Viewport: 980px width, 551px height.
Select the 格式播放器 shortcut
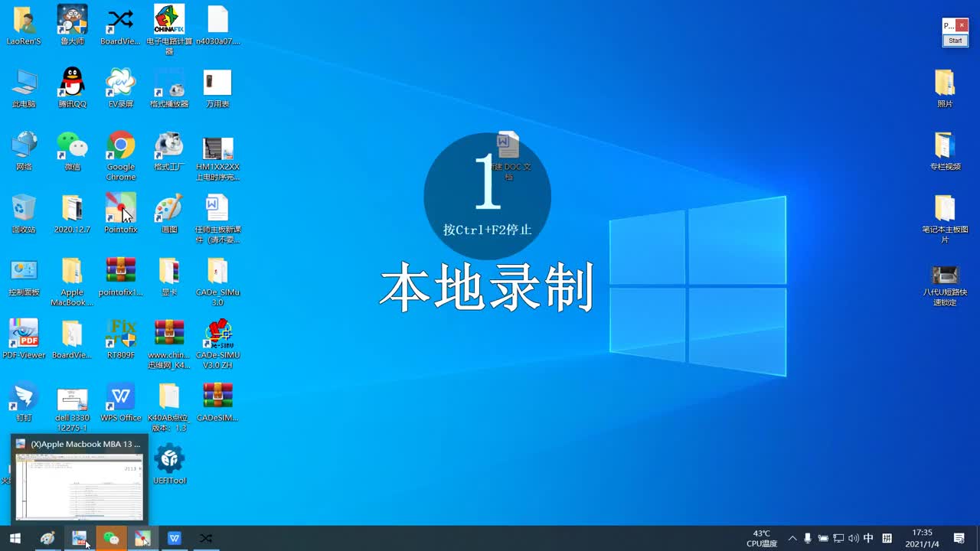[x=169, y=88]
